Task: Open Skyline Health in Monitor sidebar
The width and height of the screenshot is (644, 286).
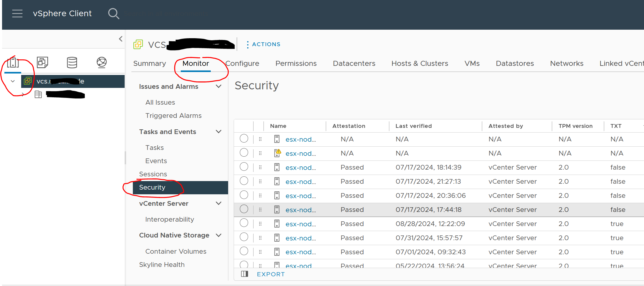Action: 162,265
